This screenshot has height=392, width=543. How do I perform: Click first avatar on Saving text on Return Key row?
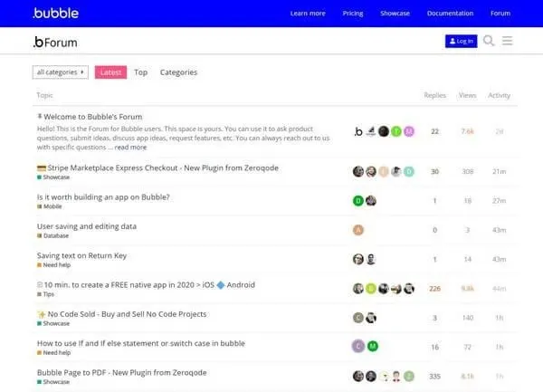(x=358, y=259)
